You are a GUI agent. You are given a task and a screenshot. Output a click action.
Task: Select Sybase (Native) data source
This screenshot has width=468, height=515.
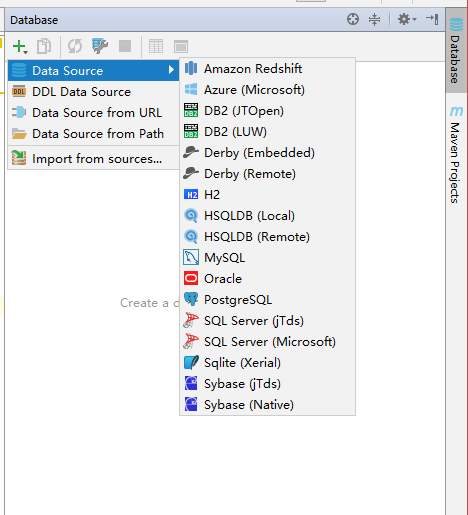coord(267,405)
